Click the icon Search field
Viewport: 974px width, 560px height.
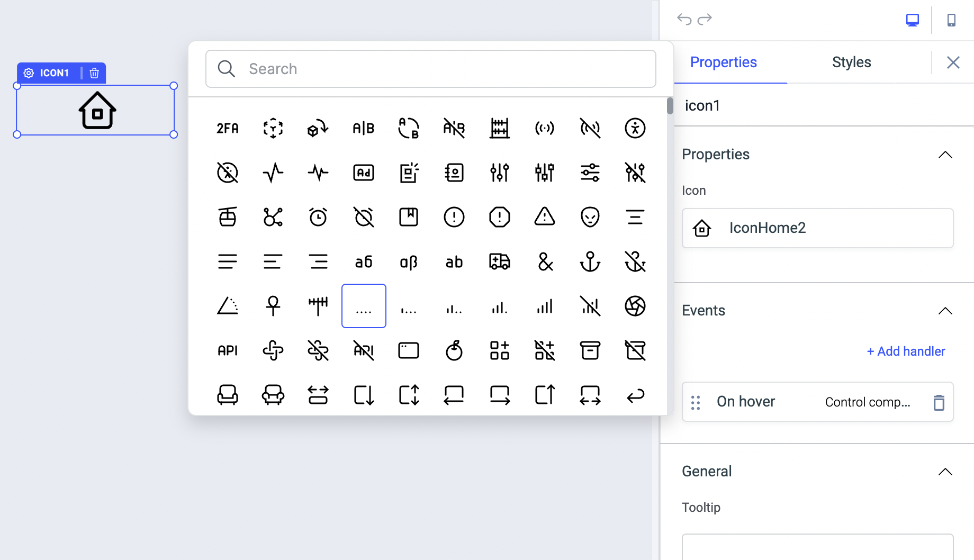[x=430, y=69]
